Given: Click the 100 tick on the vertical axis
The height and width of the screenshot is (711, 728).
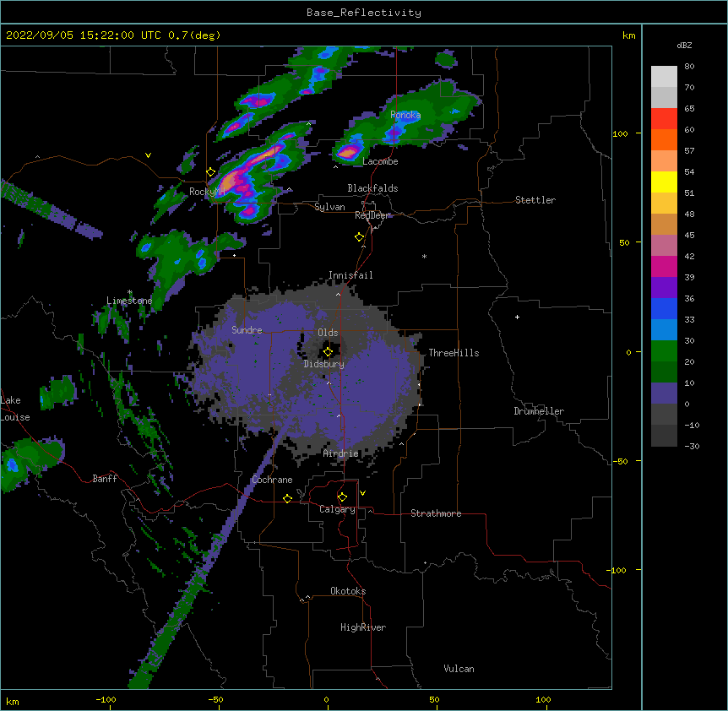Looking at the screenshot, I should [x=620, y=133].
